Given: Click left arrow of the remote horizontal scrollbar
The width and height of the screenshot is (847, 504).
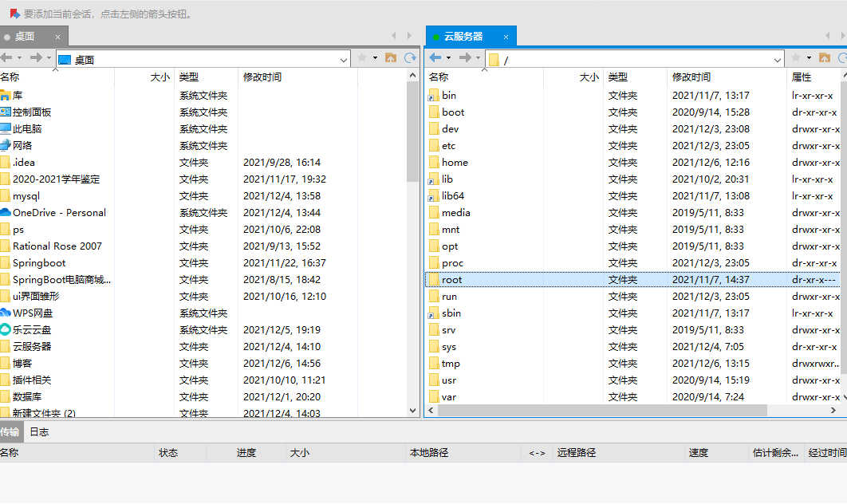Looking at the screenshot, I should (431, 411).
